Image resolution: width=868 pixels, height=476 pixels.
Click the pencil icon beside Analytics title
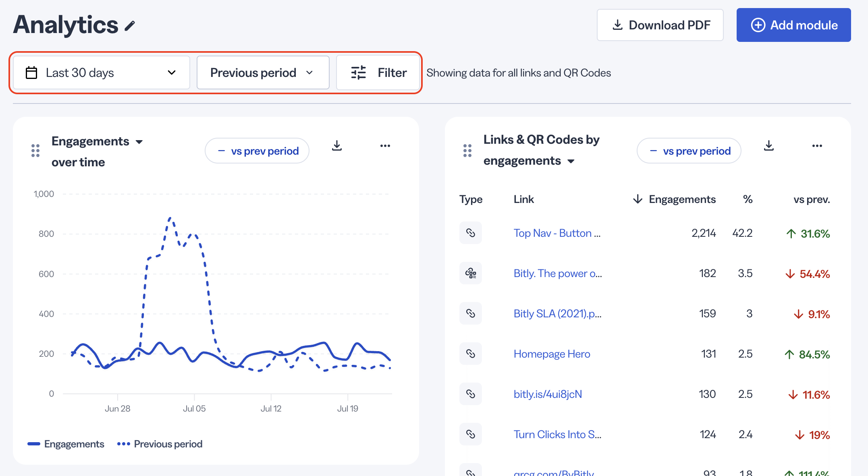coord(130,26)
